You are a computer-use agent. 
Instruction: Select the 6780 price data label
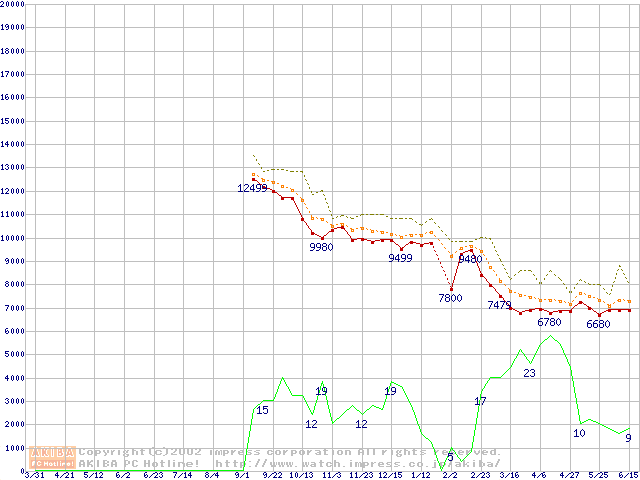tap(549, 323)
